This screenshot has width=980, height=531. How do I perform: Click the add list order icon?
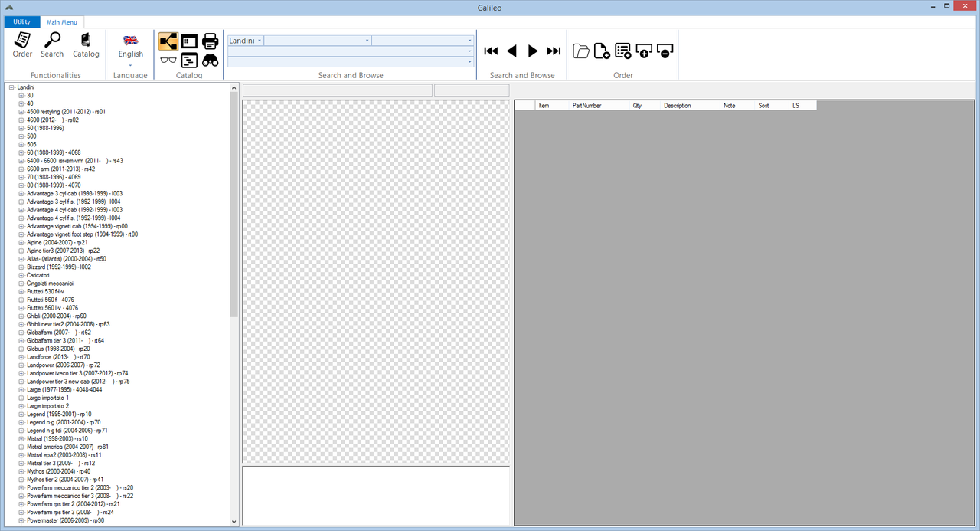pos(623,51)
